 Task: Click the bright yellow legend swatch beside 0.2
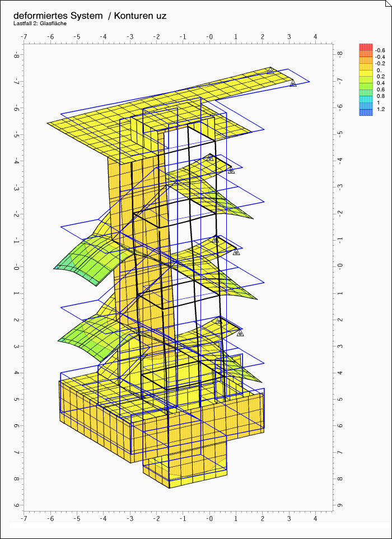(366, 73)
